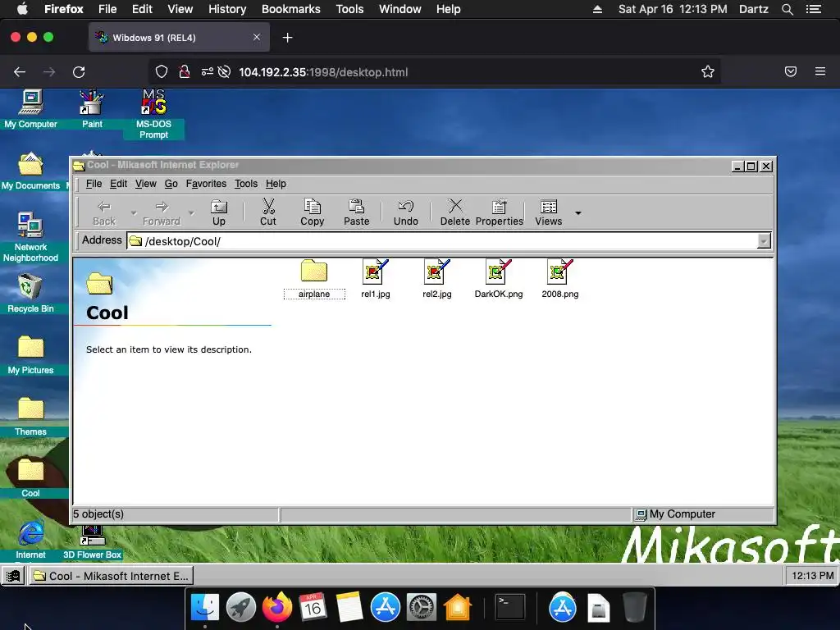This screenshot has width=840, height=630.
Task: Select the DarkOK.png file
Action: tap(499, 279)
